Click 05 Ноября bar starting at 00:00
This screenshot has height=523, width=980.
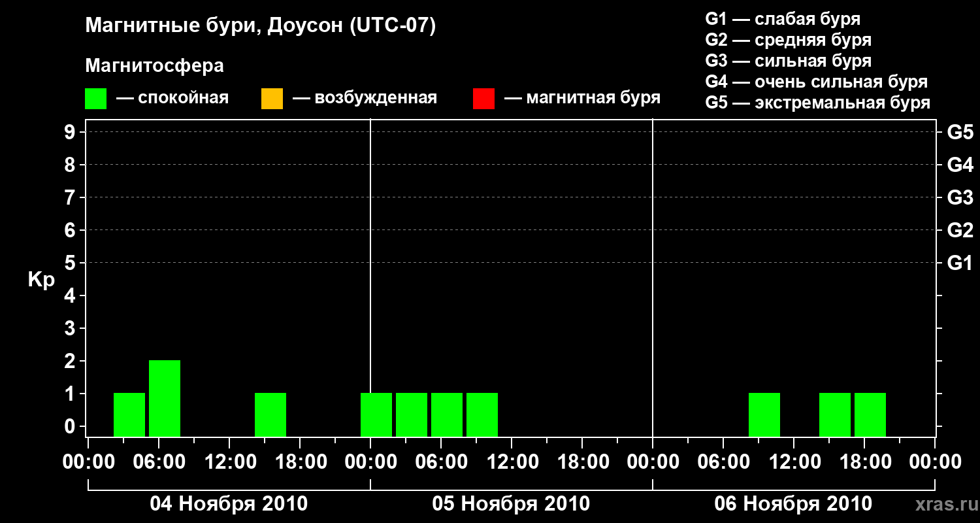point(376,414)
